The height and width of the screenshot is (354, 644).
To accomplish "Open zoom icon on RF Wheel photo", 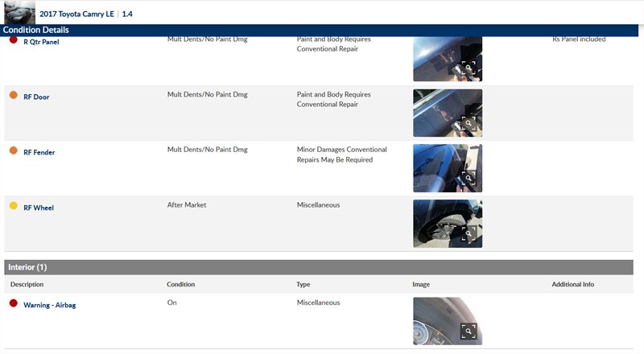I will pyautogui.click(x=469, y=234).
